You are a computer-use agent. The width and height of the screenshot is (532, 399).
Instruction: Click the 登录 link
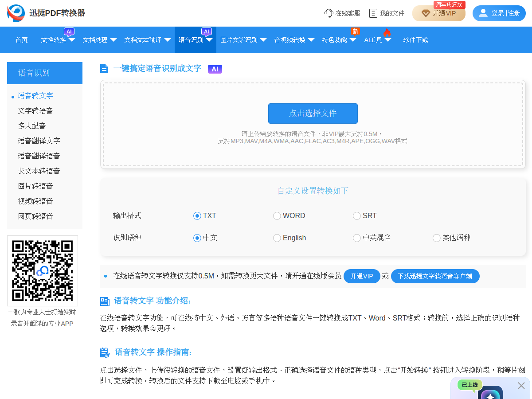497,13
